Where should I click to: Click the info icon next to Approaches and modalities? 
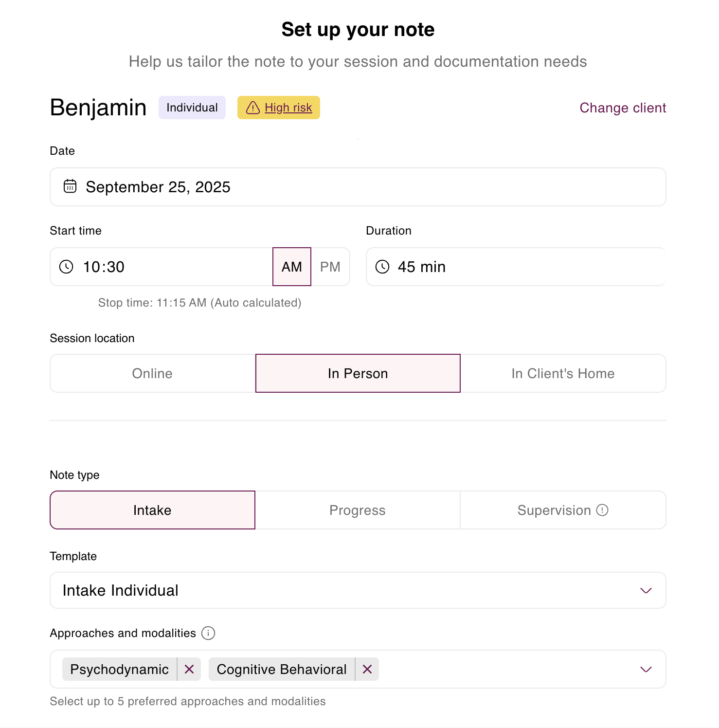tap(208, 633)
